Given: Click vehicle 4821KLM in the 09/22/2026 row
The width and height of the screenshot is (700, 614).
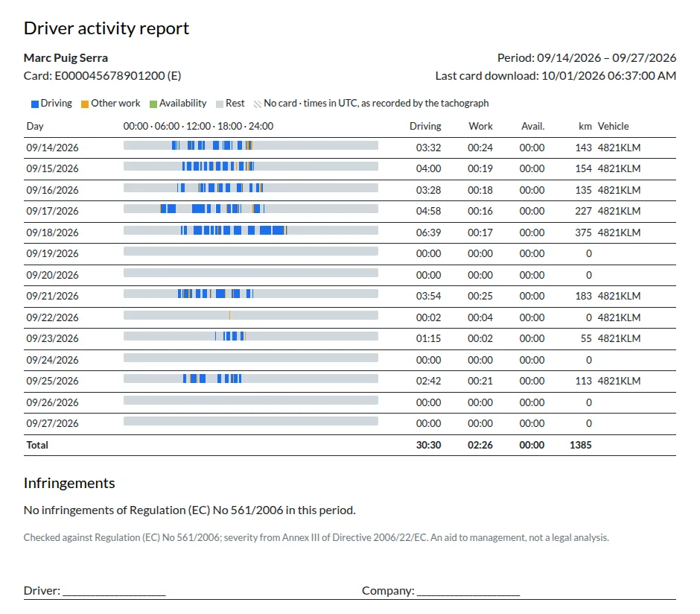Looking at the screenshot, I should pos(619,317).
